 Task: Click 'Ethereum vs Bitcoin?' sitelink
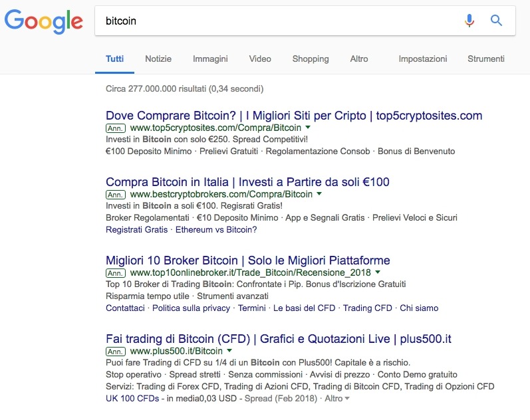click(217, 230)
